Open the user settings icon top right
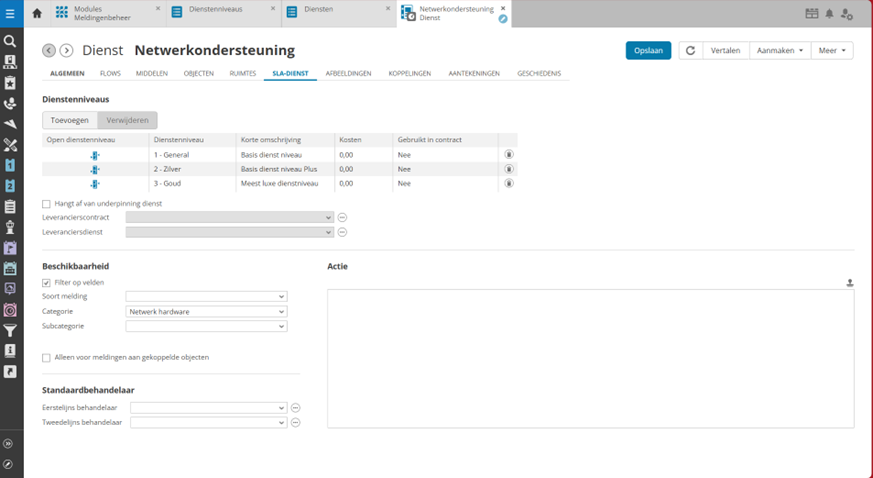Image resolution: width=873 pixels, height=478 pixels. pos(847,14)
